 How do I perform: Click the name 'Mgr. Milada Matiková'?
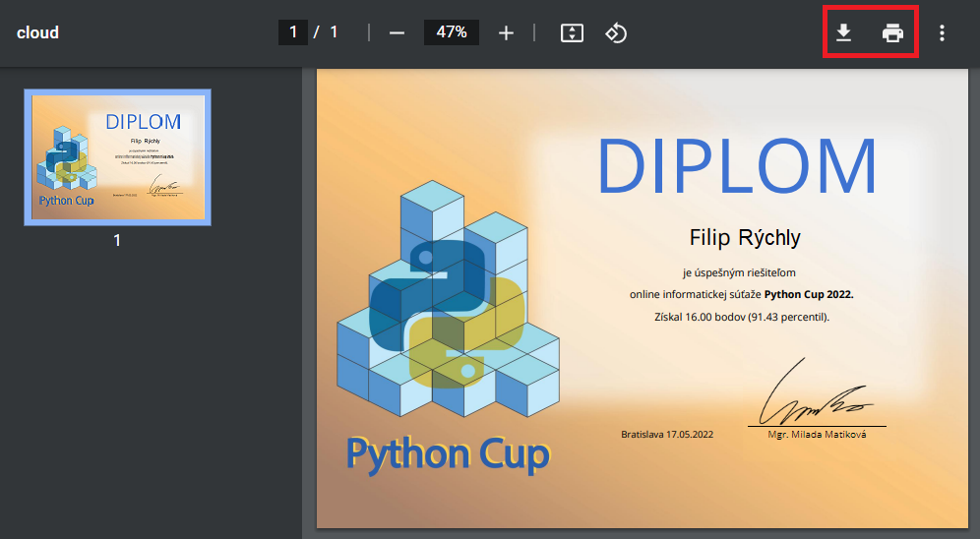pos(817,434)
